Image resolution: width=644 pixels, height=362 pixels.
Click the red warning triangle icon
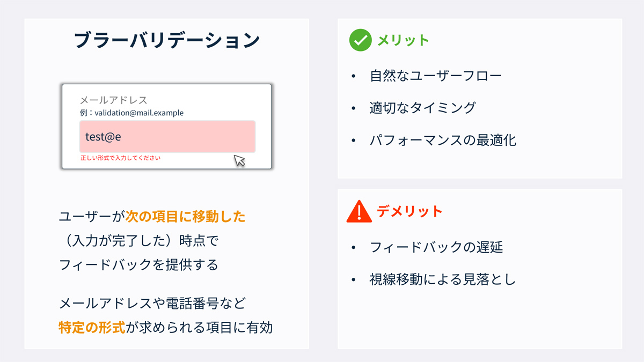point(360,212)
